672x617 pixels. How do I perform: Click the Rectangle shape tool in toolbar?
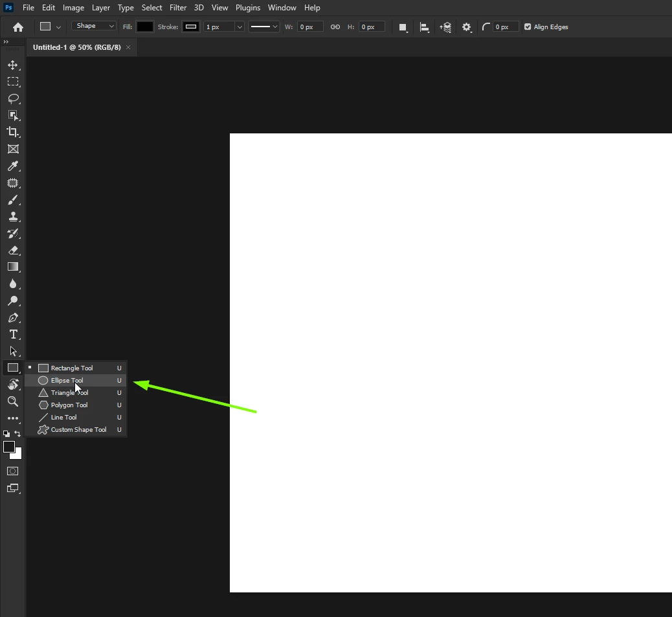tap(13, 368)
